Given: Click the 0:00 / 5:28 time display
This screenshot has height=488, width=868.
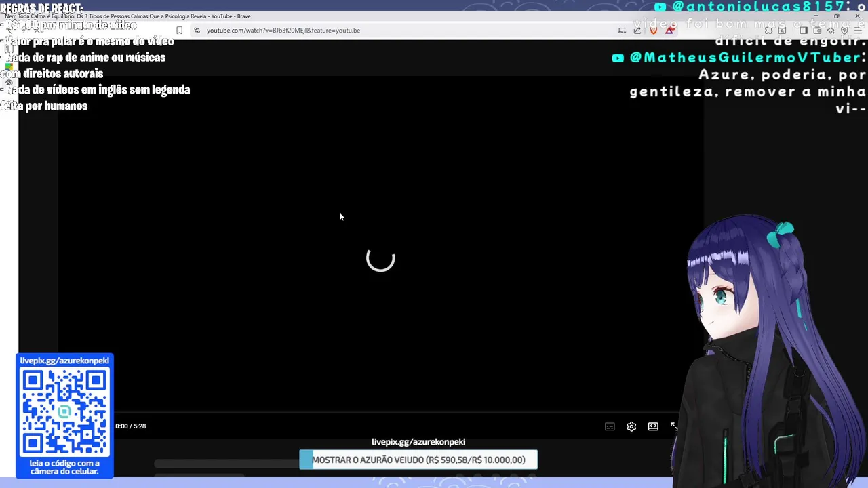Looking at the screenshot, I should tap(130, 426).
